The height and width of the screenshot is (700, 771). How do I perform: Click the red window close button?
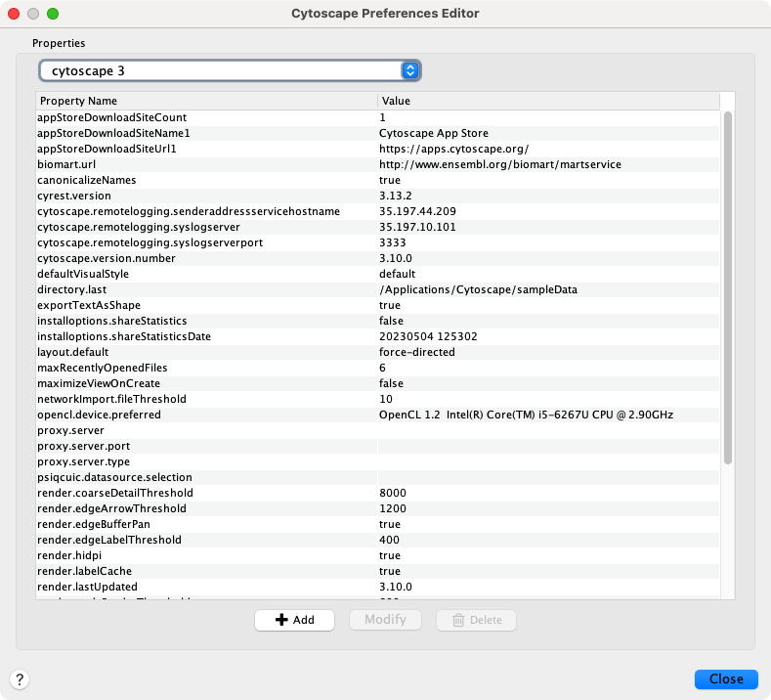[x=14, y=14]
